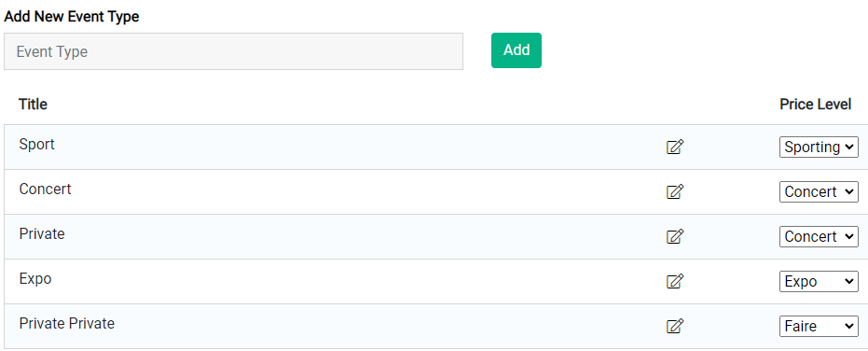Click the green Add button
This screenshot has width=868, height=351.
[517, 50]
